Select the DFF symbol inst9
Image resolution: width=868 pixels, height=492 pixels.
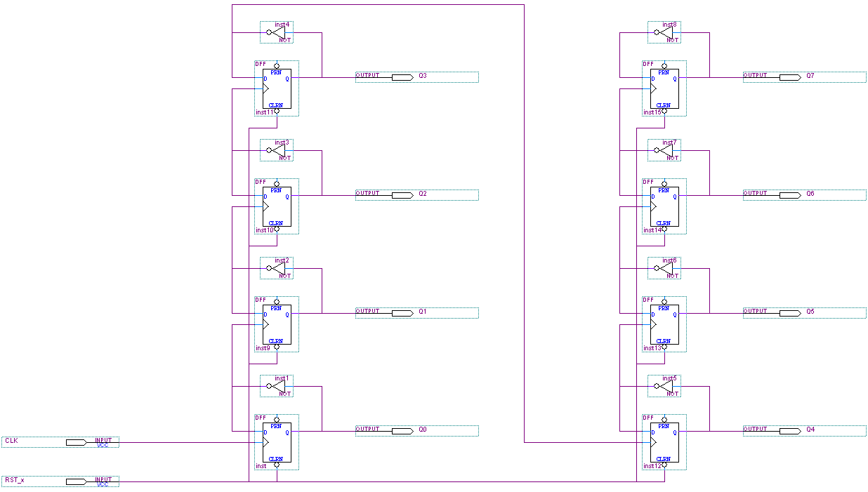click(x=276, y=321)
